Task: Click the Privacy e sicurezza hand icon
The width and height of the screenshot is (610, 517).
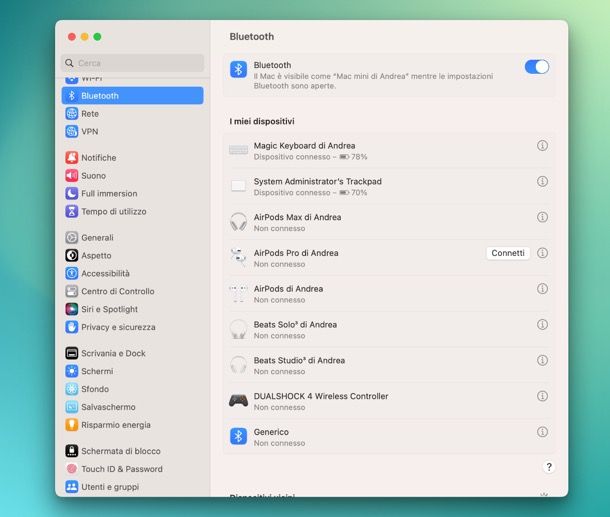Action: [x=72, y=327]
